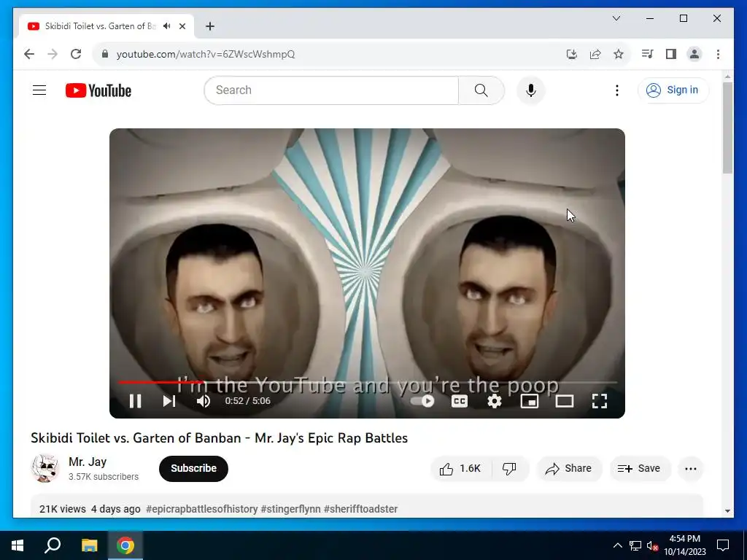
Task: Open YouTube settings three-dot menu
Action: [x=617, y=90]
